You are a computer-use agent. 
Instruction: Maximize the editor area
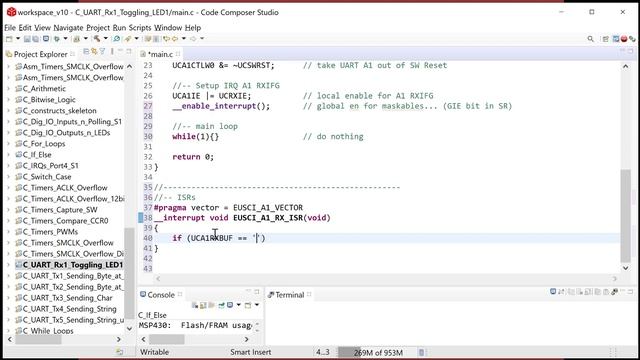click(631, 51)
